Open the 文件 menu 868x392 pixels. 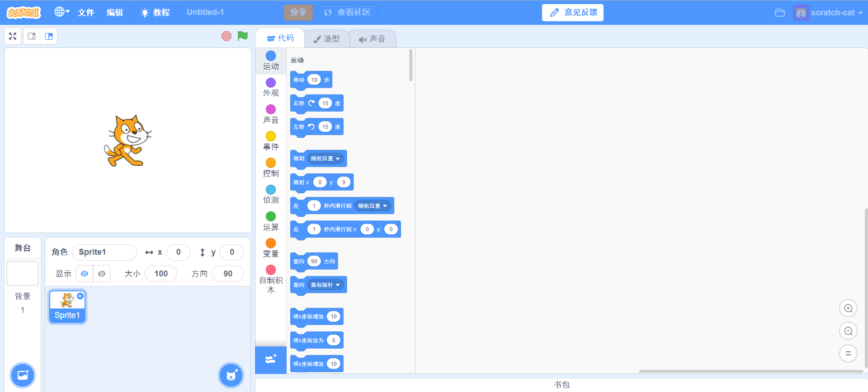86,12
